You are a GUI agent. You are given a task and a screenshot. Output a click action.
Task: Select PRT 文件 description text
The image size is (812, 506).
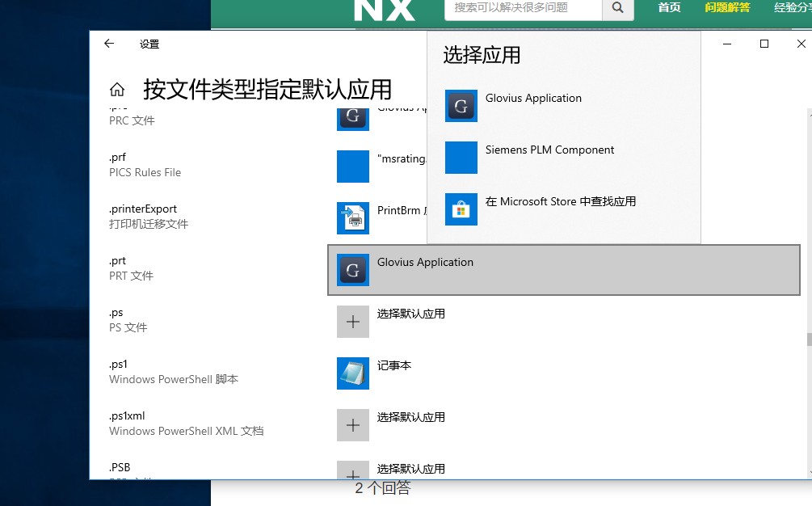pyautogui.click(x=131, y=276)
